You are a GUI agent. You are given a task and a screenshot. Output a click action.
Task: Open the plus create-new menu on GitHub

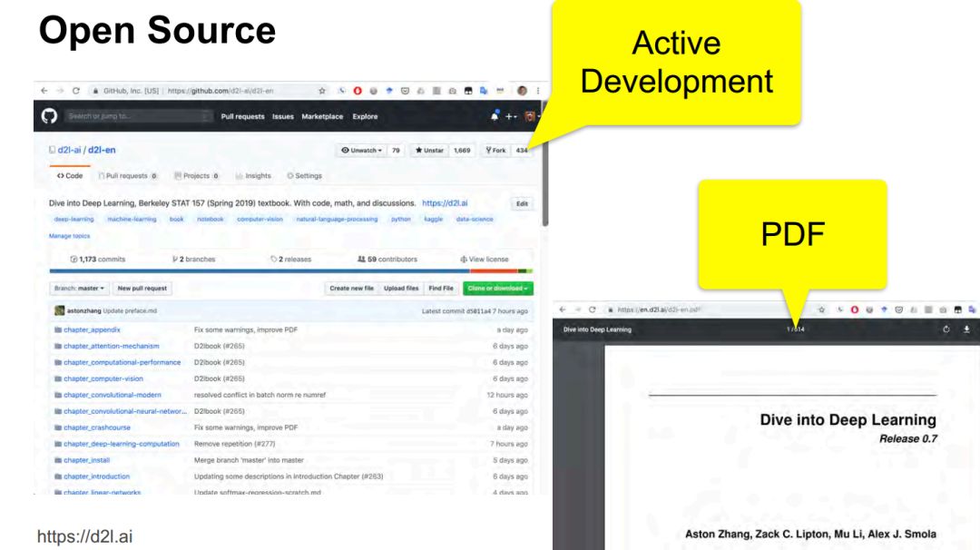pyautogui.click(x=511, y=116)
